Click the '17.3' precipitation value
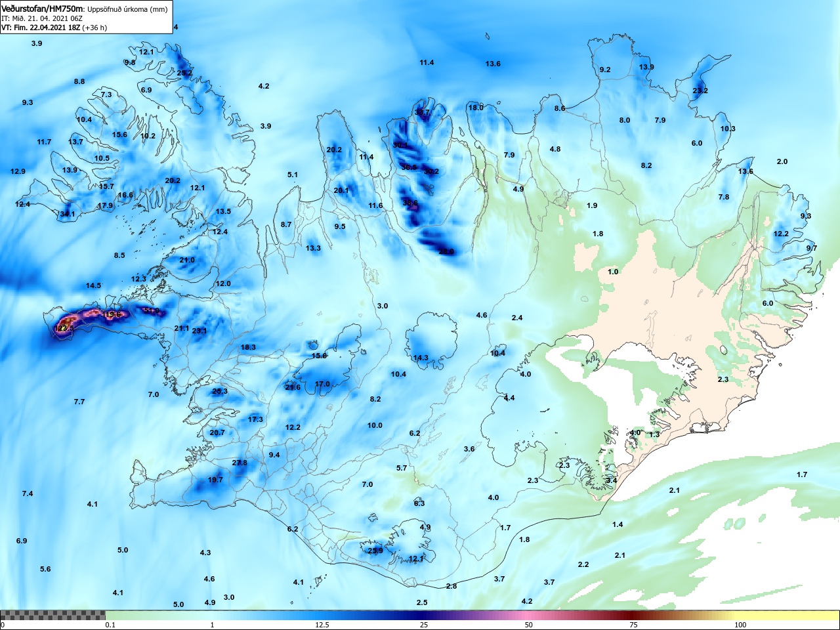Image resolution: width=840 pixels, height=630 pixels. [255, 419]
